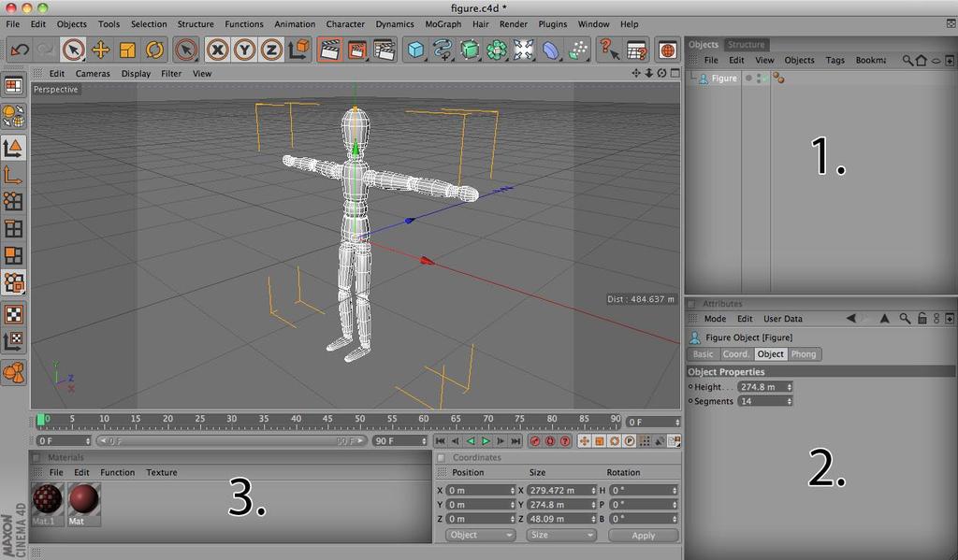The width and height of the screenshot is (958, 560).
Task: Click the viewport maximize toggle icon
Action: [675, 73]
